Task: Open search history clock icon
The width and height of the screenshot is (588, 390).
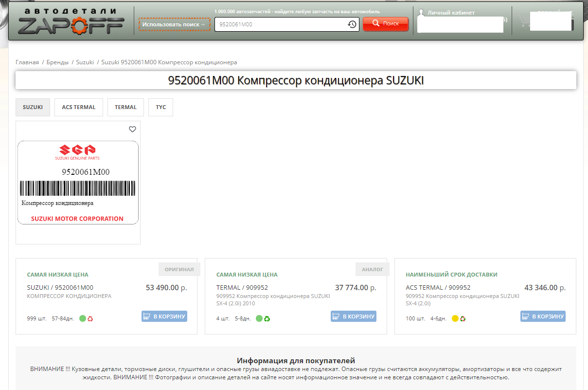Action: [x=353, y=24]
